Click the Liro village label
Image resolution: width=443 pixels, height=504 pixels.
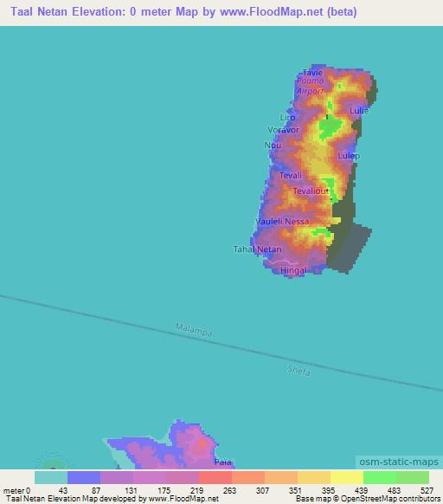pyautogui.click(x=287, y=118)
